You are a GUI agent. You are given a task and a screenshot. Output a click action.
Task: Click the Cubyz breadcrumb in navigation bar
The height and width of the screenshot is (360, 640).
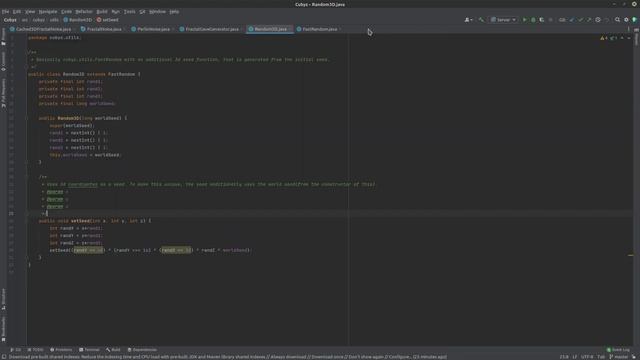click(x=10, y=20)
